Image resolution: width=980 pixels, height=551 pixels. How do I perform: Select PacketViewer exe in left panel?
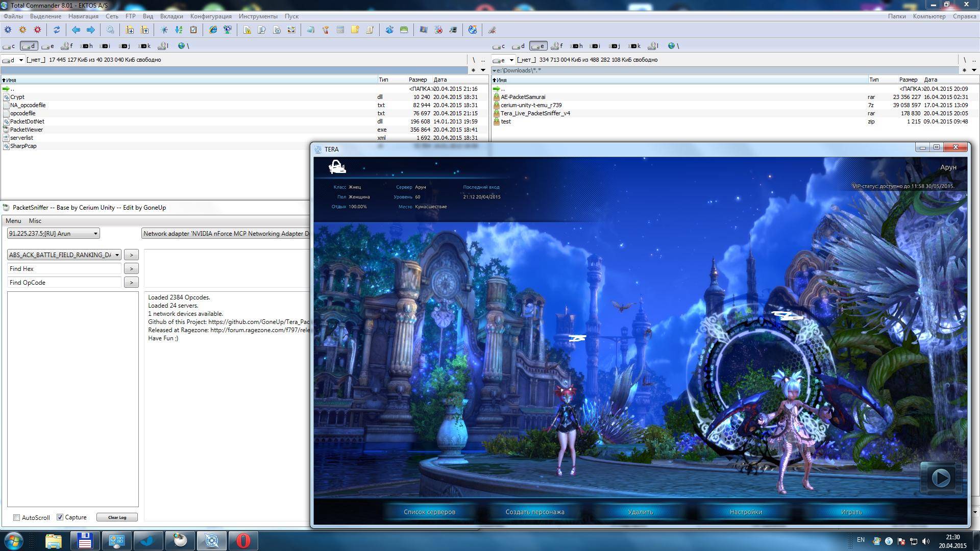[244, 130]
